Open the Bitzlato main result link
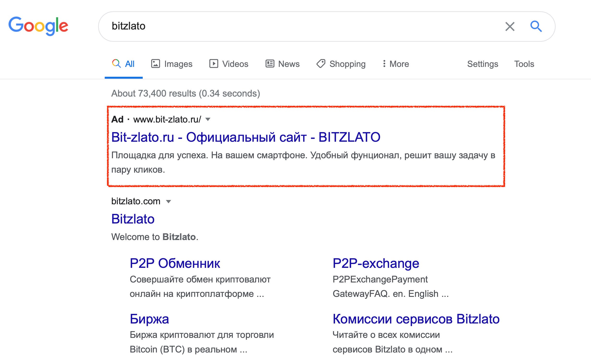 [133, 219]
